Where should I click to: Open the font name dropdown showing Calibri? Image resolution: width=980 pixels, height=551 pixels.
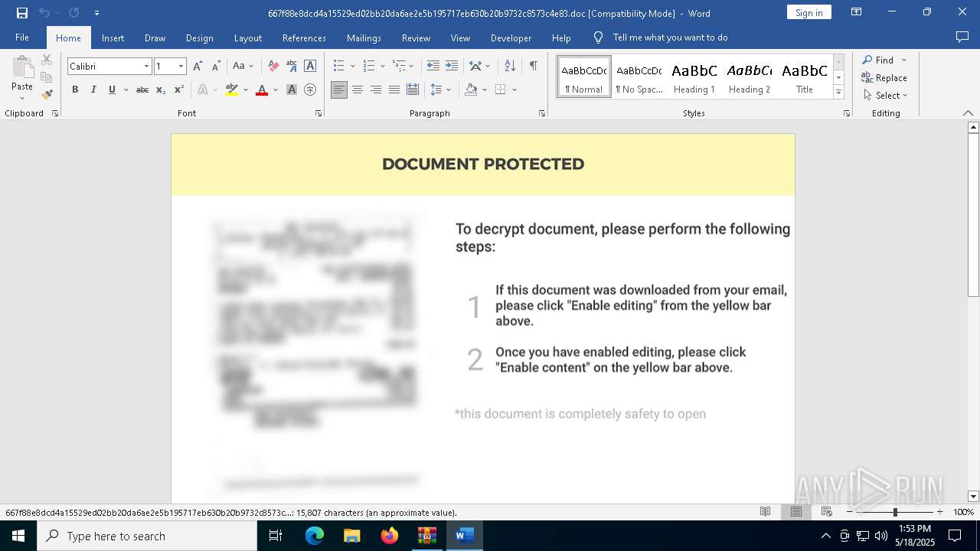(x=146, y=67)
